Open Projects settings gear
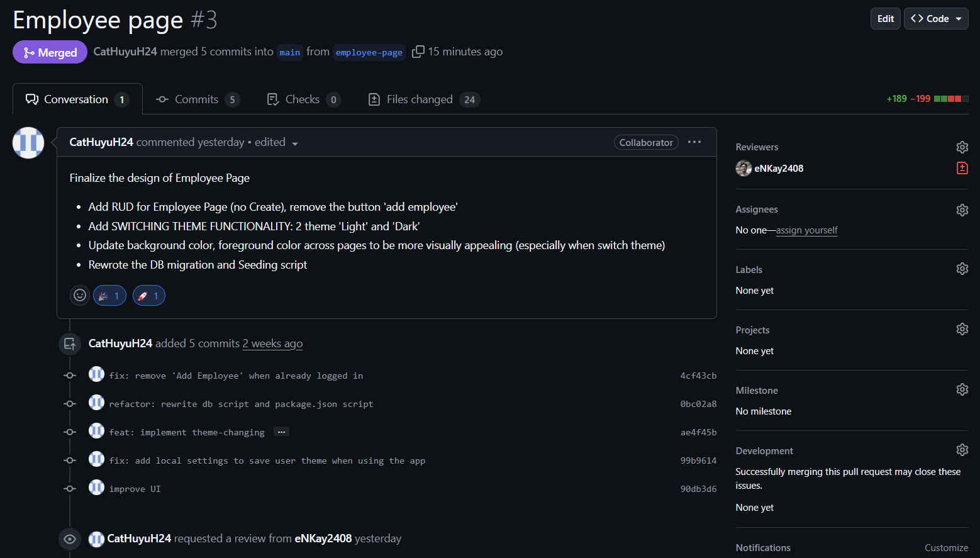The image size is (980, 558). coord(962,328)
